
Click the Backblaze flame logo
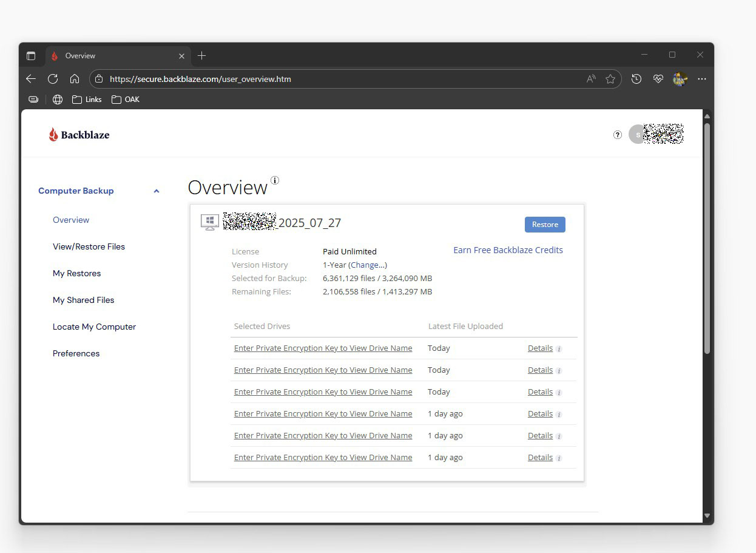[53, 135]
